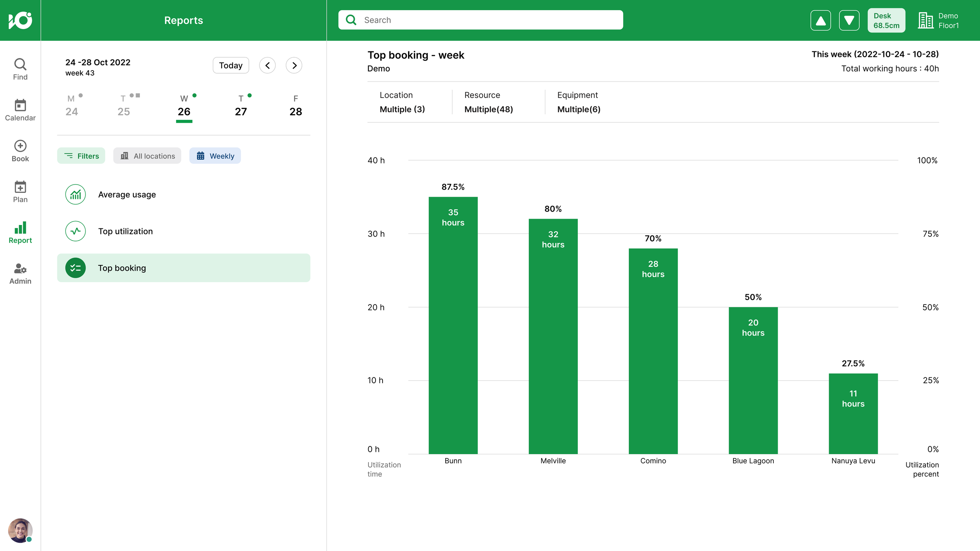Open the Weekly period dropdown

(215, 156)
